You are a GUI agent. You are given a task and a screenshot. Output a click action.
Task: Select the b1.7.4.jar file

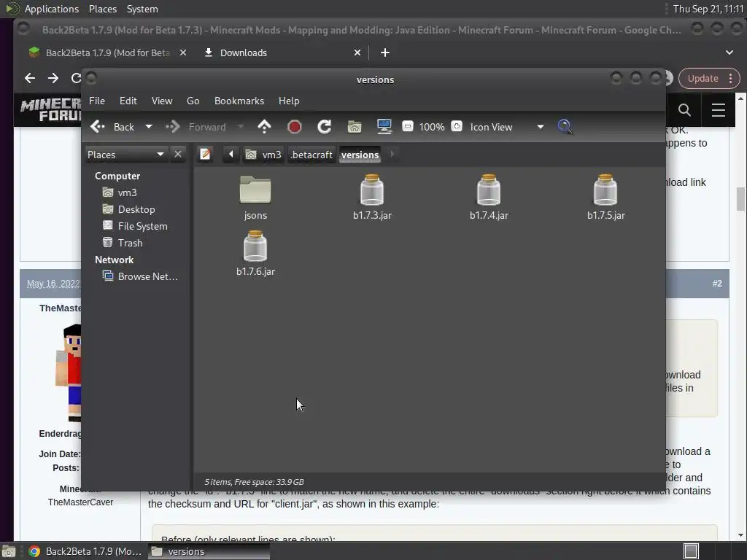click(x=489, y=197)
